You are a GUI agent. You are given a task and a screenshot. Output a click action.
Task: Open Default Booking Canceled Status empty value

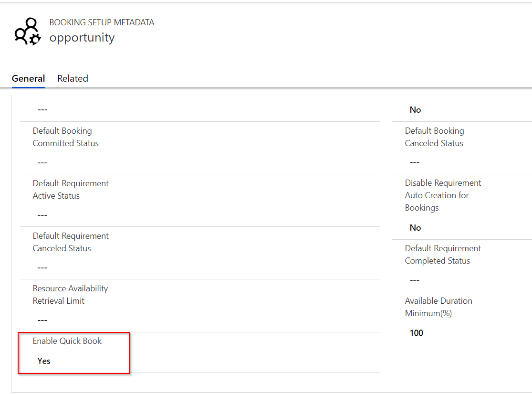414,162
